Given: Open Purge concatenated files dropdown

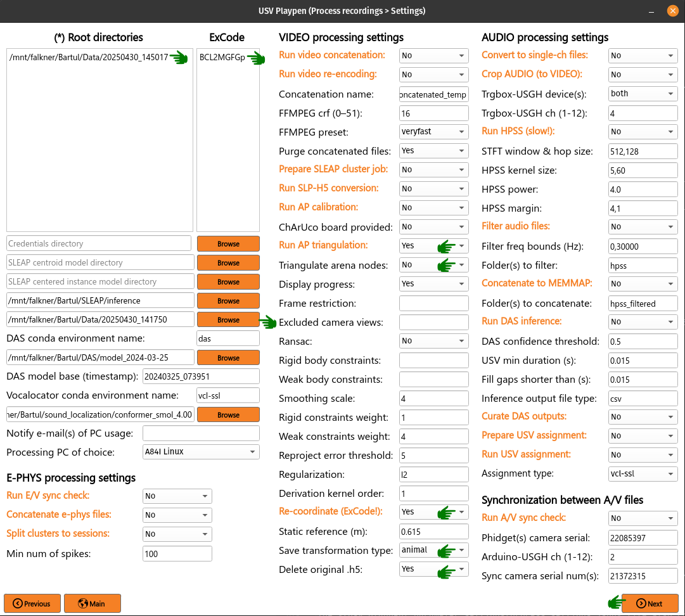Looking at the screenshot, I should coord(433,151).
